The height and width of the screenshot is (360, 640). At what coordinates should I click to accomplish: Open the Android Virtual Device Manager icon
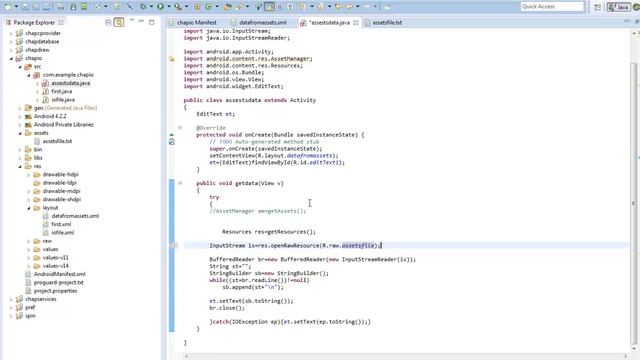[84, 7]
